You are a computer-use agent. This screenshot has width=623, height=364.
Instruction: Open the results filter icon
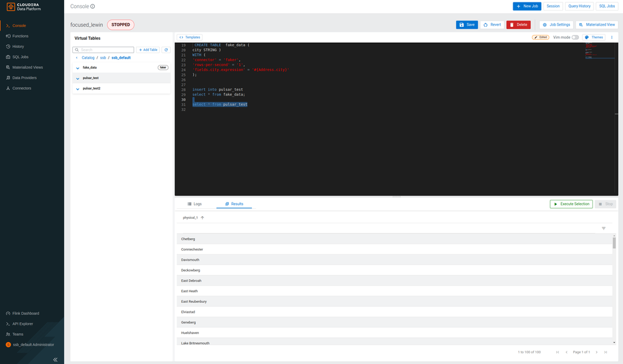[x=604, y=228]
